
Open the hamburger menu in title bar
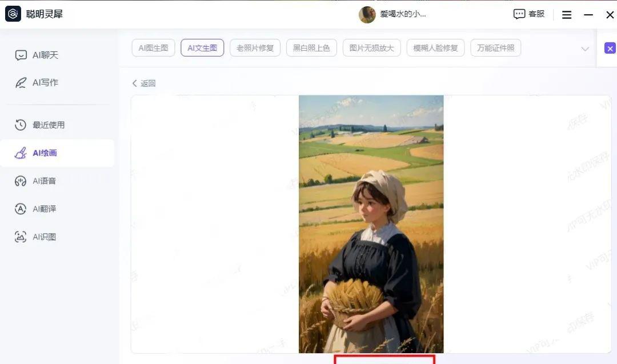(x=567, y=15)
